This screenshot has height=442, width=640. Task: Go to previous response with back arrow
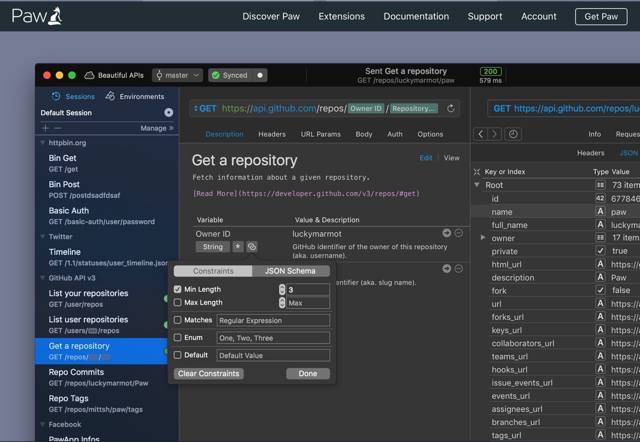(x=481, y=134)
